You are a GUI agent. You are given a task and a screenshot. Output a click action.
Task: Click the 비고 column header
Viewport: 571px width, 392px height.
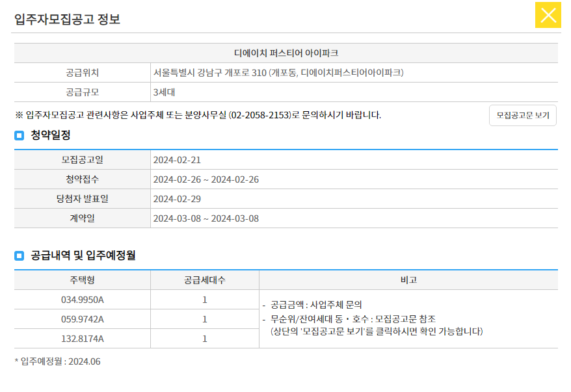pyautogui.click(x=408, y=280)
